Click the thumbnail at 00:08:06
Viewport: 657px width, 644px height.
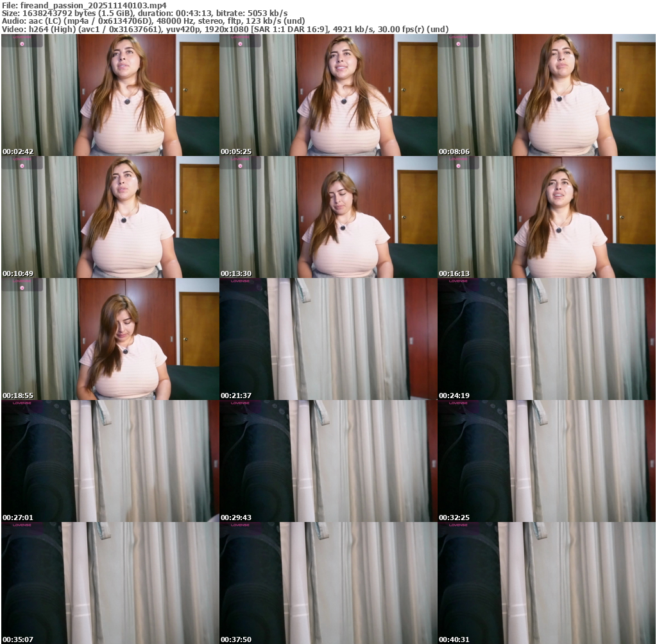[546, 95]
